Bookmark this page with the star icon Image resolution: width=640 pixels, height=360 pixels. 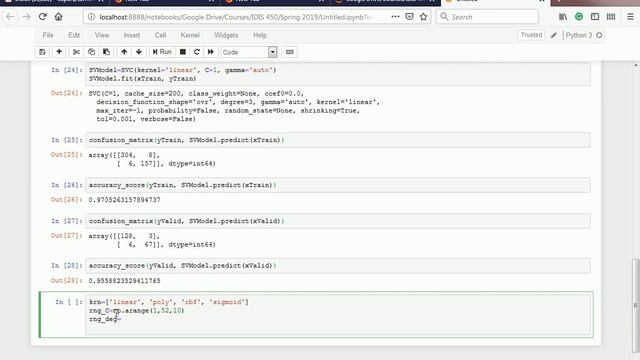[424, 17]
